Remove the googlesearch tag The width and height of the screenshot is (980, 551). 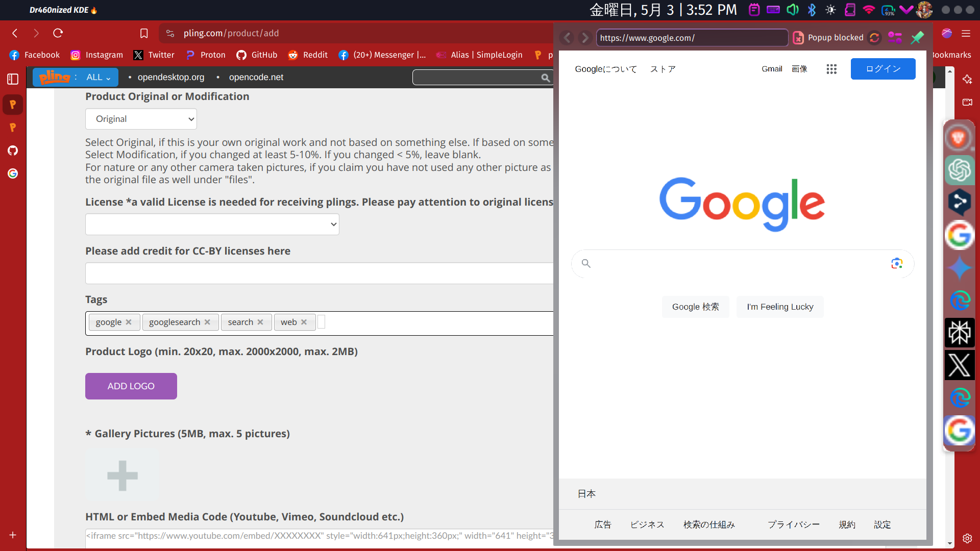[x=207, y=322]
